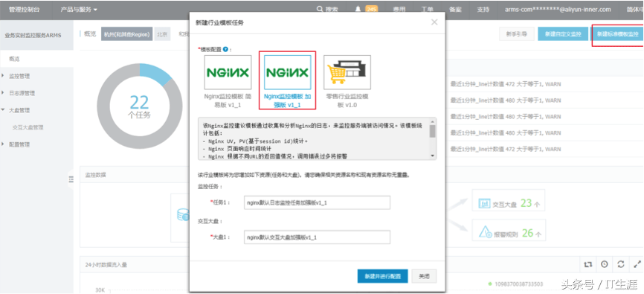Click the sidebar collapse handle icon
Screen dimensions: 644x294
(71, 179)
